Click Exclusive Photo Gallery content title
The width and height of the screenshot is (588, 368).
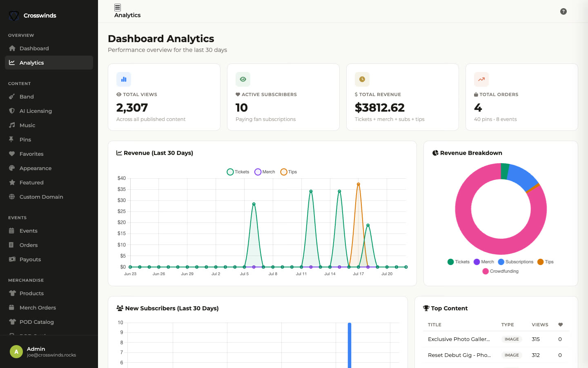click(x=459, y=339)
